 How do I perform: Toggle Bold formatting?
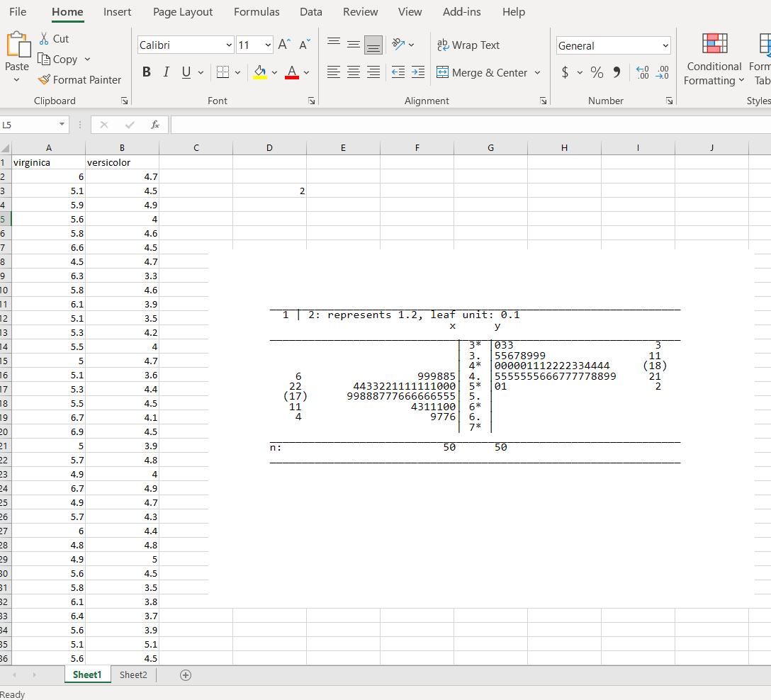click(147, 72)
